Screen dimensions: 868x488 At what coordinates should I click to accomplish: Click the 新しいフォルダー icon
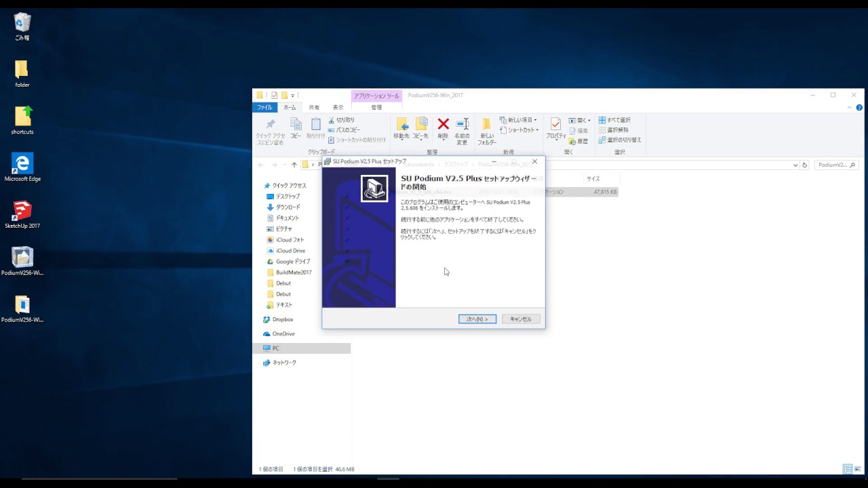coord(487,131)
